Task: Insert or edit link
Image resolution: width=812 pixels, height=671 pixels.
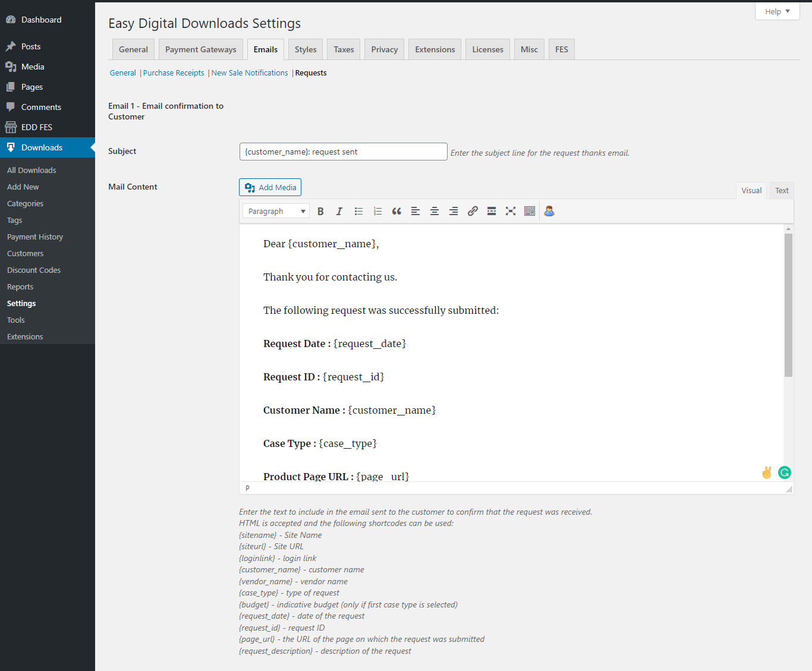Action: pyautogui.click(x=473, y=211)
